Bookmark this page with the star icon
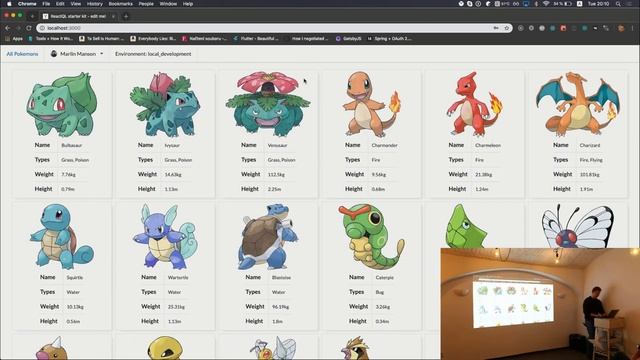The width and height of the screenshot is (640, 360). click(x=507, y=28)
